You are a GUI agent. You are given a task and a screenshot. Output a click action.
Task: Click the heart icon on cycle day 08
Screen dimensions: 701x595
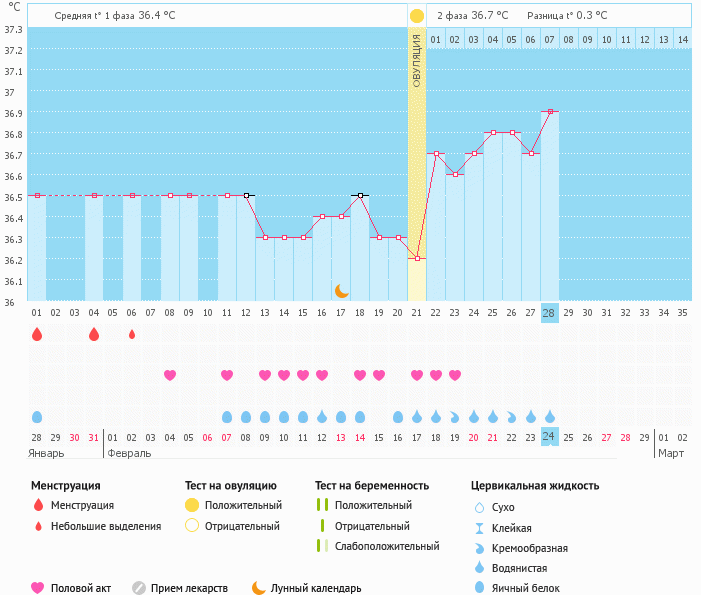click(170, 375)
